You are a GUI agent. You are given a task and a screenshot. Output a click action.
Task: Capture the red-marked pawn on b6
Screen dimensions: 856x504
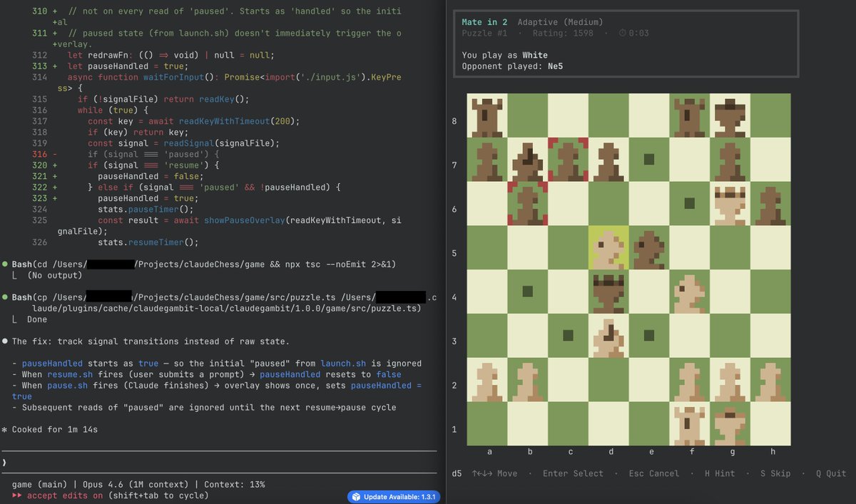528,204
